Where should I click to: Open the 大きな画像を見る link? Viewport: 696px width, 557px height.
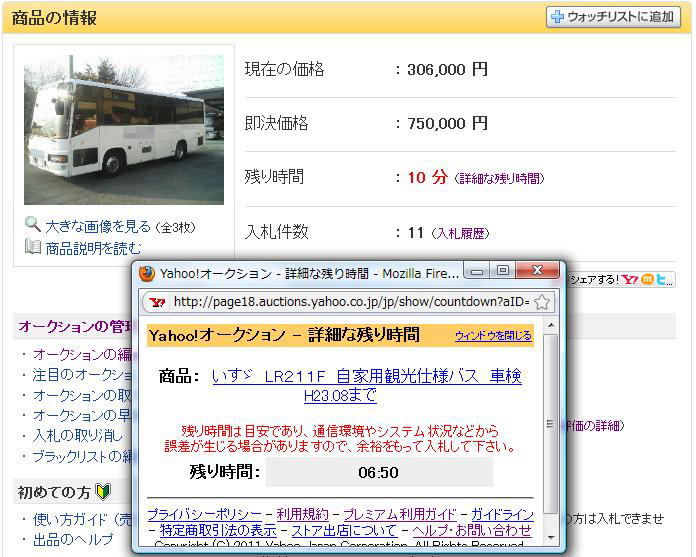point(98,227)
